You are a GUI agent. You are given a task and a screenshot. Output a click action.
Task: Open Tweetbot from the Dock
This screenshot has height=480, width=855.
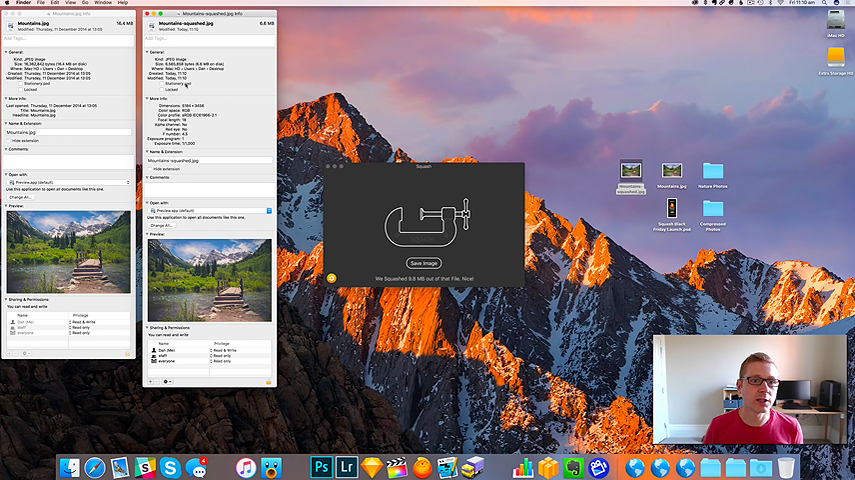(271, 468)
